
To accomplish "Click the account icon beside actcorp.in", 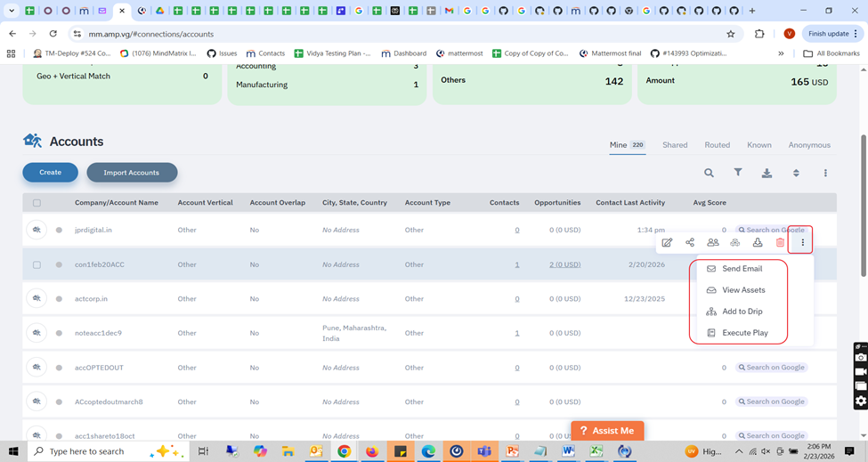I will coord(37,299).
